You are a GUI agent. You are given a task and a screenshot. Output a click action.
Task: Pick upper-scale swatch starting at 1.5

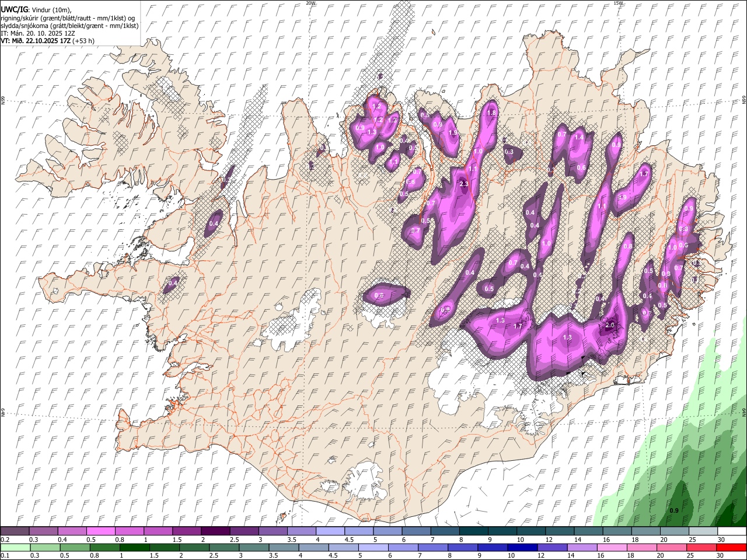(187, 531)
